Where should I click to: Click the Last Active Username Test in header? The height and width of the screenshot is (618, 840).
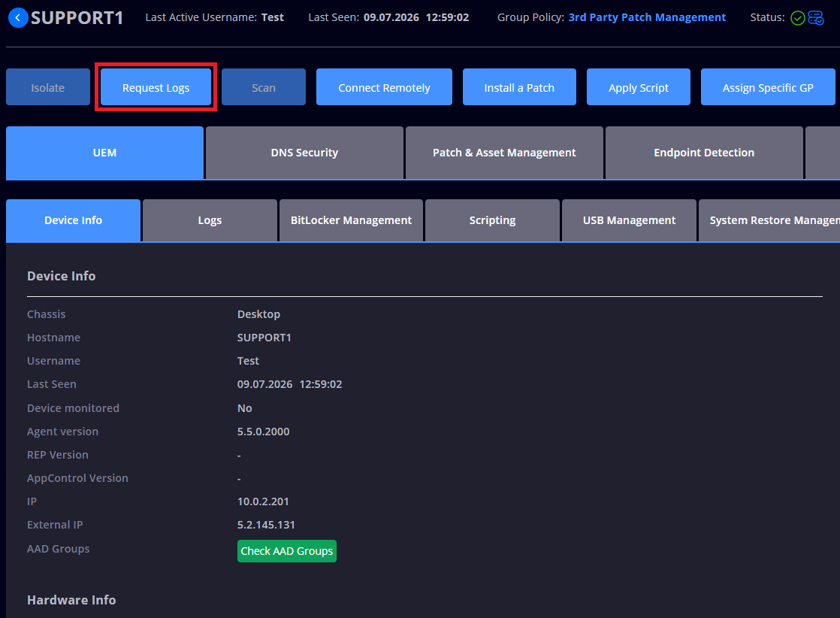pyautogui.click(x=272, y=17)
